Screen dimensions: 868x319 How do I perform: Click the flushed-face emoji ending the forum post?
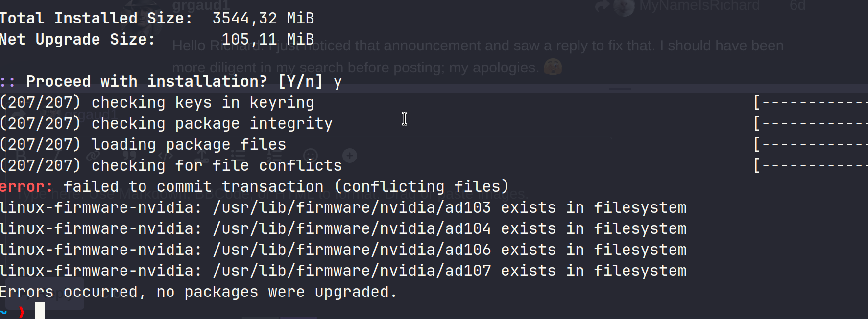553,67
